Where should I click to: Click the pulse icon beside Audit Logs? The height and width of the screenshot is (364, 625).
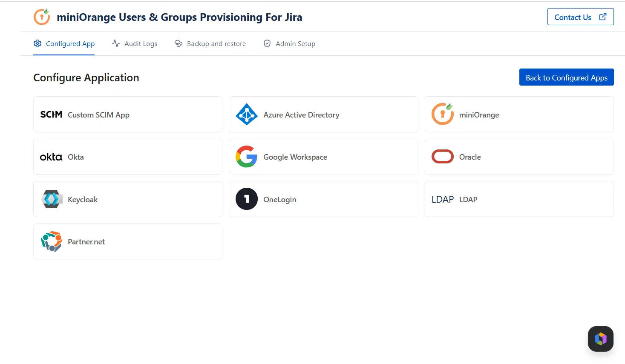116,43
